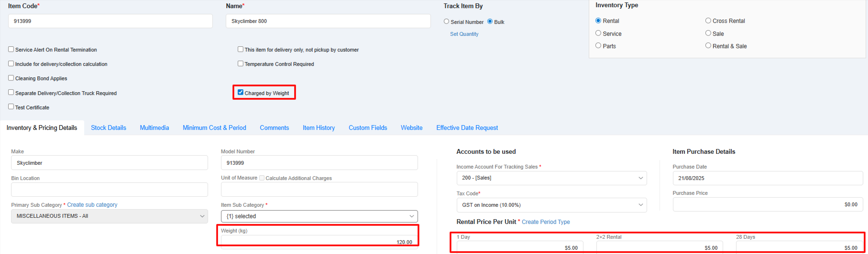Click the Weight (kg) input field
868x254 pixels.
[x=319, y=242]
